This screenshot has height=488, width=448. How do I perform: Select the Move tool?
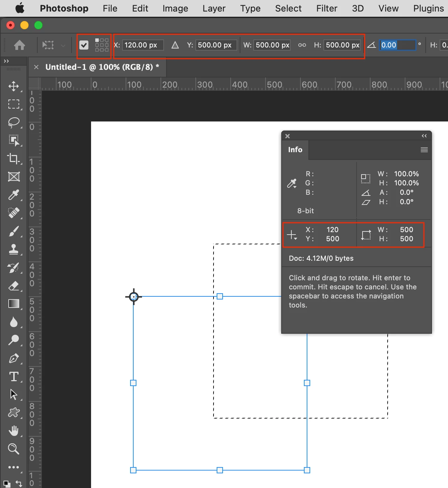pyautogui.click(x=14, y=86)
